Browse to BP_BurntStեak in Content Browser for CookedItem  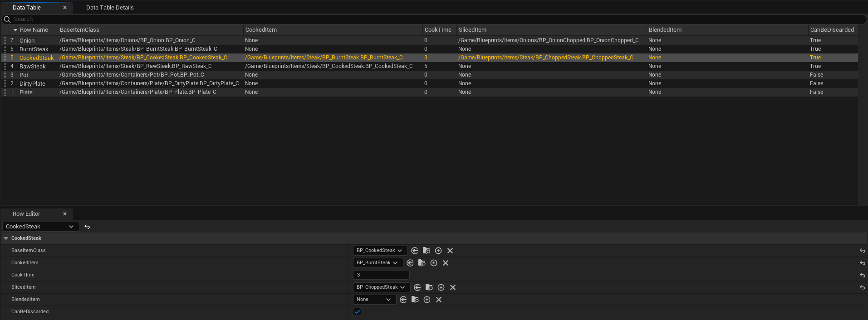pos(422,263)
